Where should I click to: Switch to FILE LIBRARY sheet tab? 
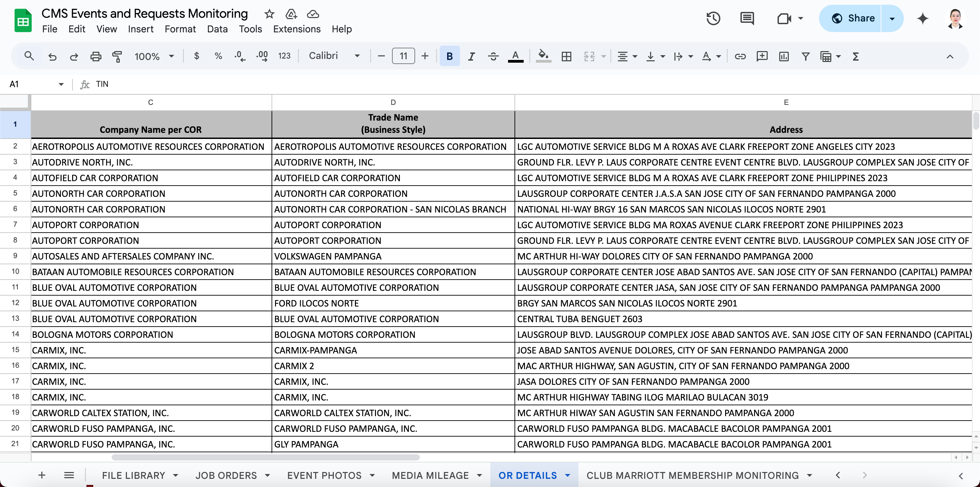[133, 475]
